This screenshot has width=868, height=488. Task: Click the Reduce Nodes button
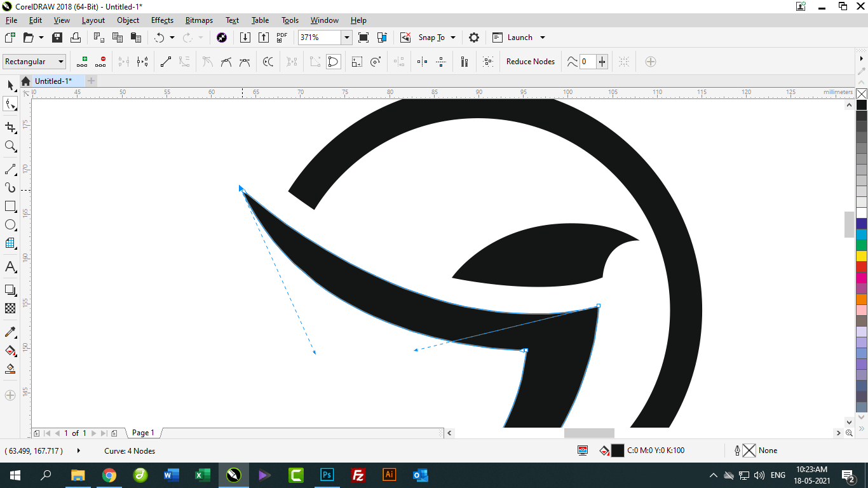click(531, 62)
